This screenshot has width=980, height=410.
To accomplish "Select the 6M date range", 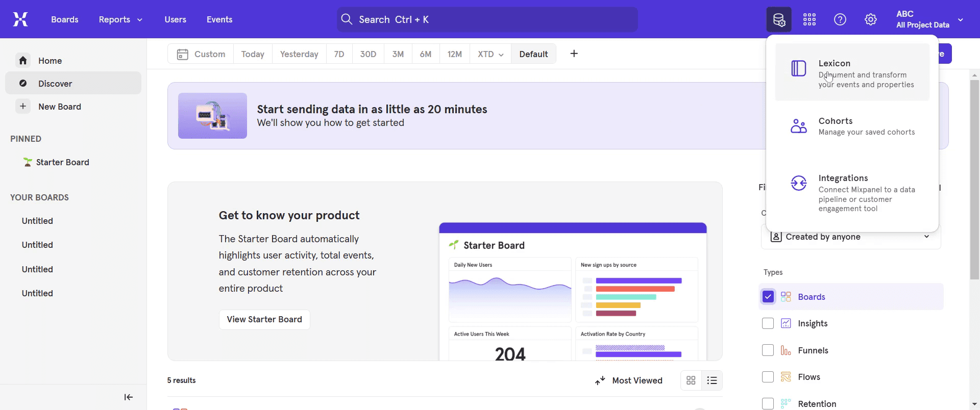I will 426,54.
